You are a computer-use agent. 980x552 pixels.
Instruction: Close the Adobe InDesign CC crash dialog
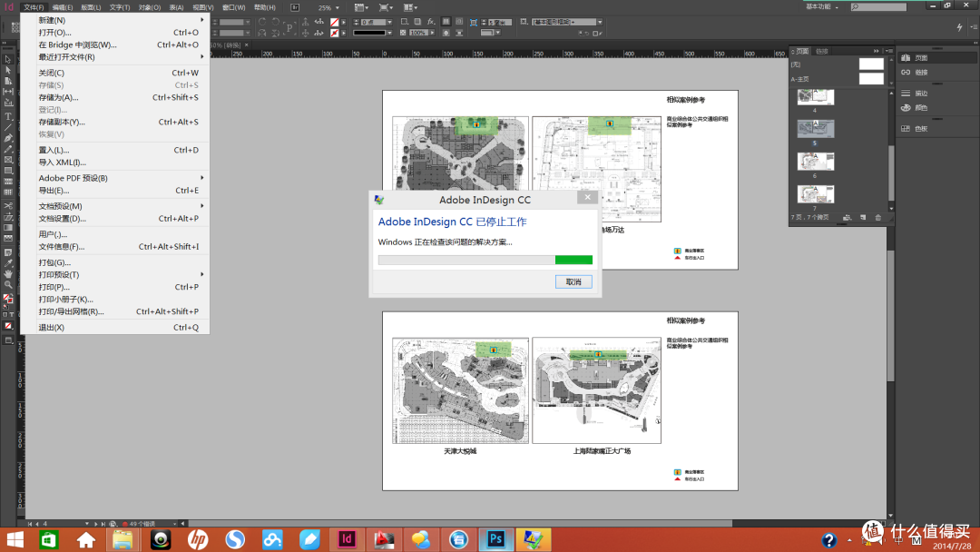pos(587,197)
